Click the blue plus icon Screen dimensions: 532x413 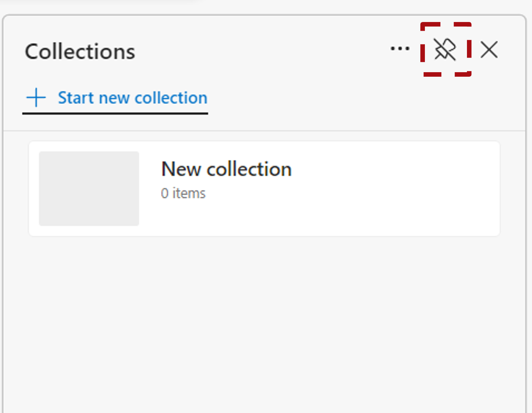[x=36, y=97]
